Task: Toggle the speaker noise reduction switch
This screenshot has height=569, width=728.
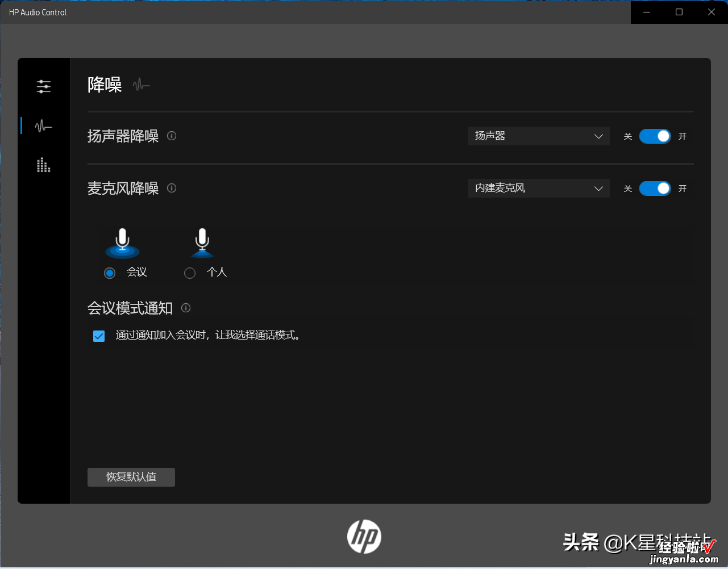Action: [x=655, y=136]
